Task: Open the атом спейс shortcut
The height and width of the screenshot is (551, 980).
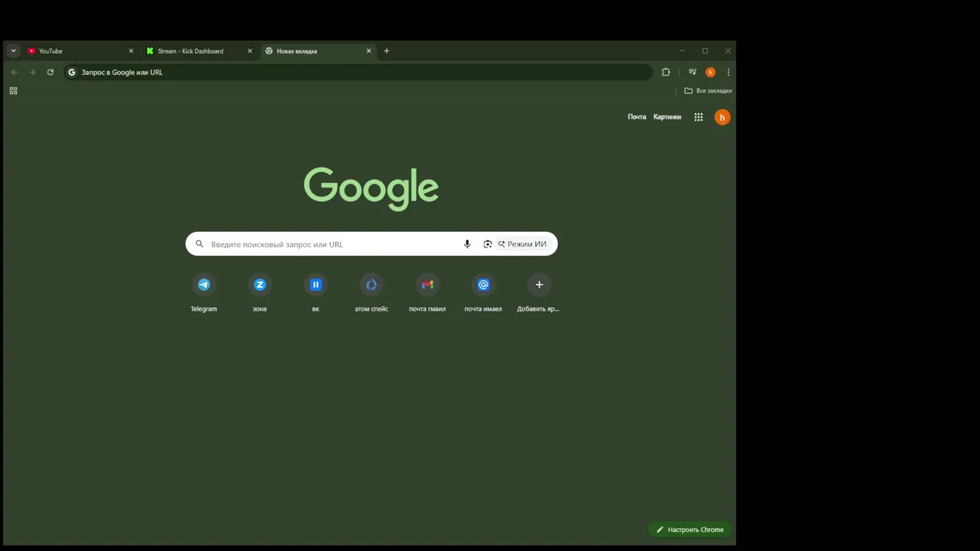Action: tap(371, 294)
